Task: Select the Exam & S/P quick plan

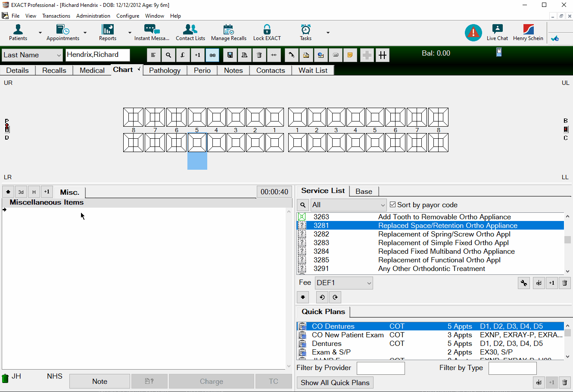Action: [x=430, y=352]
